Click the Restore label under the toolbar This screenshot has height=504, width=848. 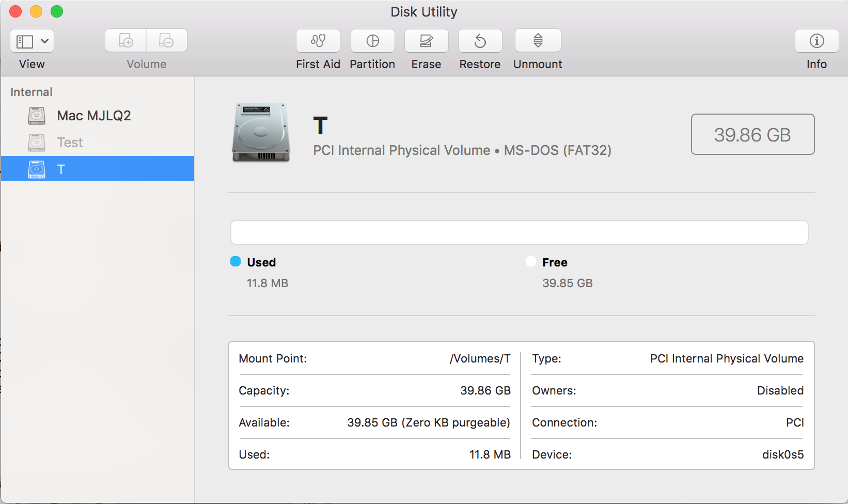tap(480, 64)
